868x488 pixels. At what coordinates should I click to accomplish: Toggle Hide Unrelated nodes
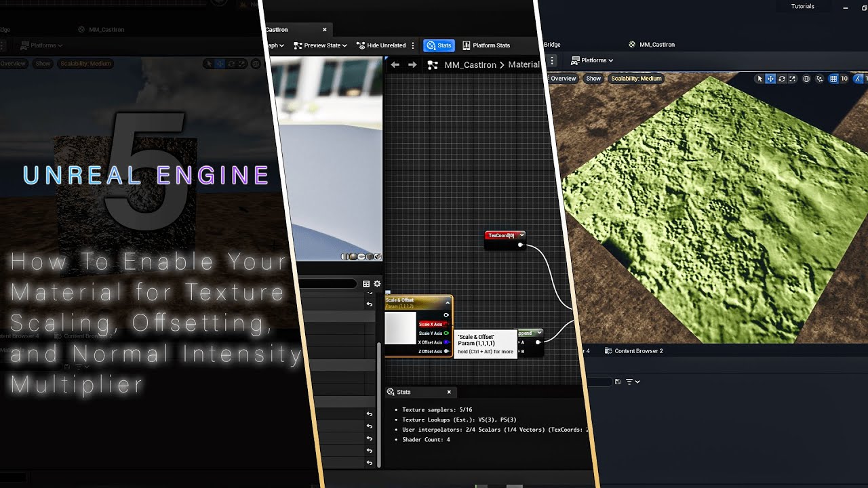pos(381,45)
